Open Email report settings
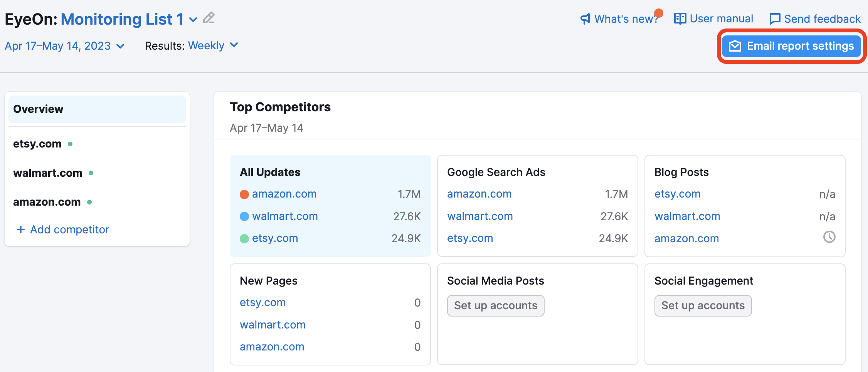 coord(791,46)
